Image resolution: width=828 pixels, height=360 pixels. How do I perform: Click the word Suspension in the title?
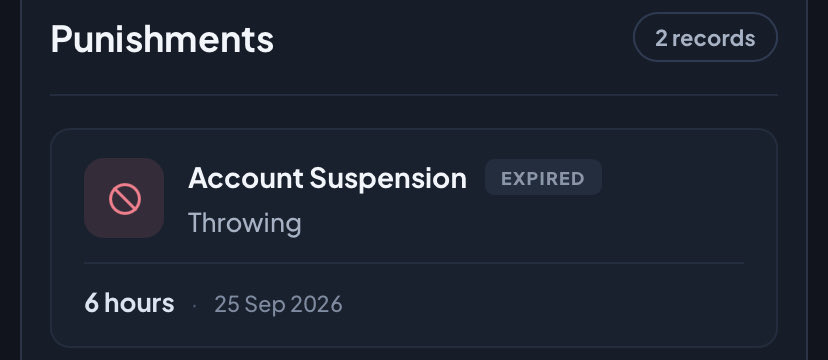point(388,179)
